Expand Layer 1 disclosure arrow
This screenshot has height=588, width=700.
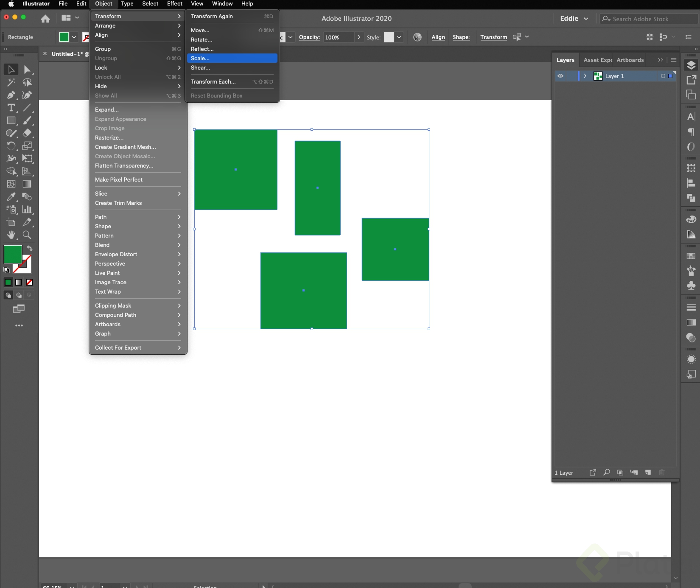click(585, 76)
